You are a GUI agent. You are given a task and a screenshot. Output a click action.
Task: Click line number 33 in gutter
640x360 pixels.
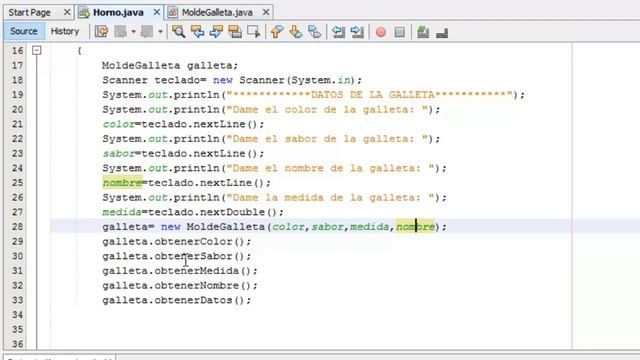[x=17, y=300]
